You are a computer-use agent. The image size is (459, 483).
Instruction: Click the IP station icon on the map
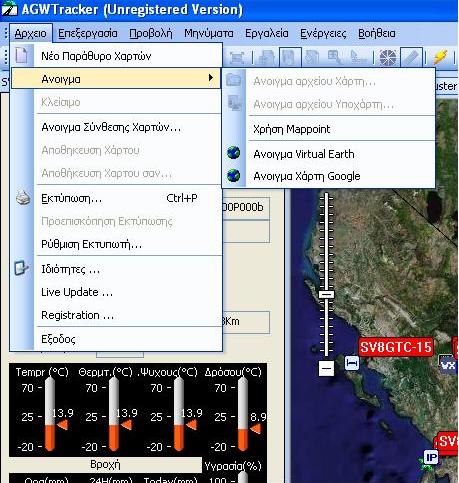point(431,458)
